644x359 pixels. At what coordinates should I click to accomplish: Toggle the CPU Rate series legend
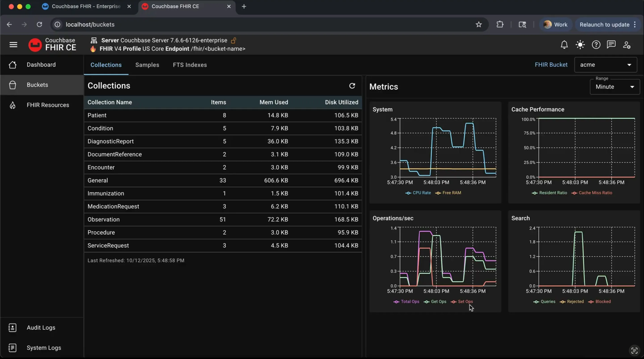coord(418,193)
